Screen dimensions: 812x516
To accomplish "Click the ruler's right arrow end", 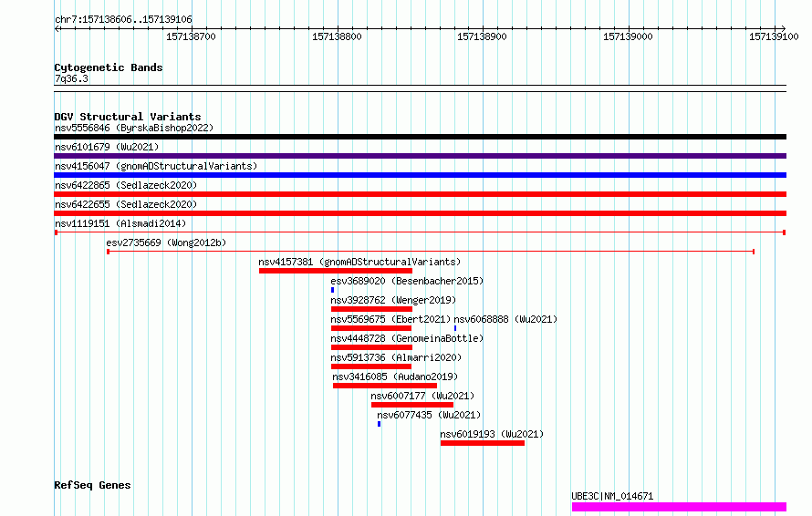I will pyautogui.click(x=783, y=28).
